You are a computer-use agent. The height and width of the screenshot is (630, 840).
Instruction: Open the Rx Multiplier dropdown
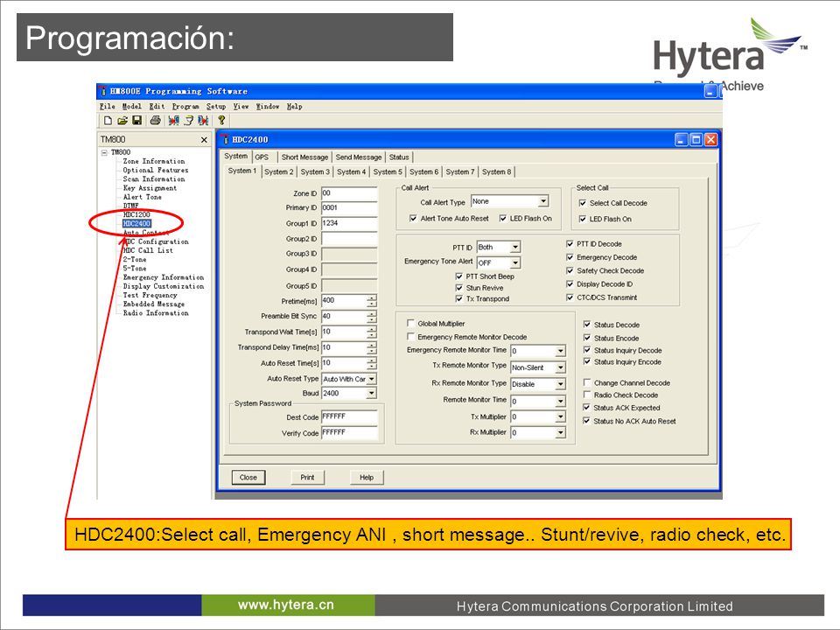560,432
